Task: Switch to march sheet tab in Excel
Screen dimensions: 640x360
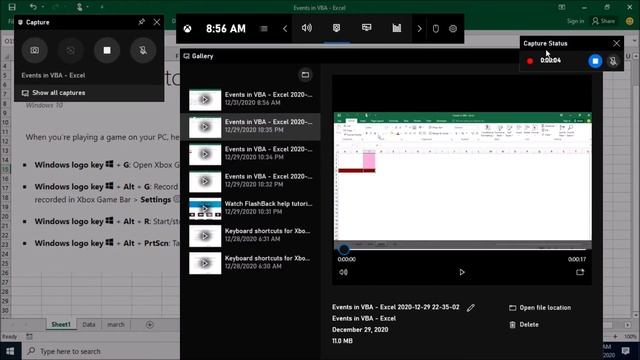Action: point(116,324)
